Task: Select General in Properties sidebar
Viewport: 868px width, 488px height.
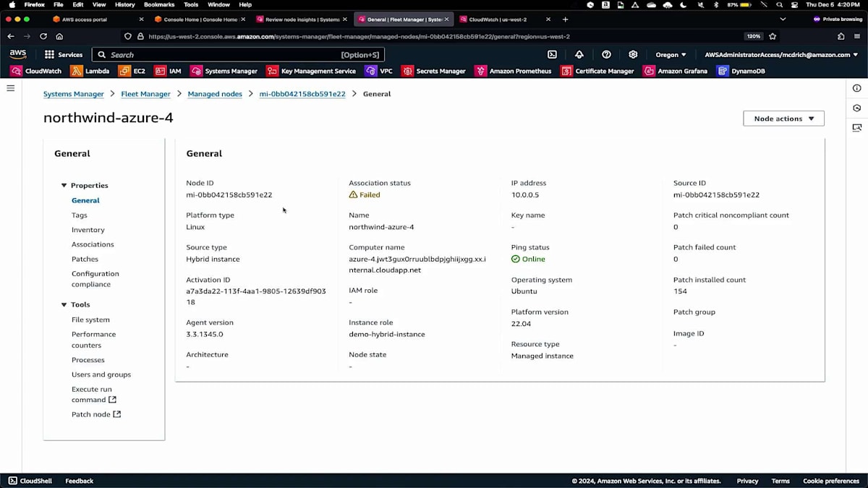Action: point(85,200)
